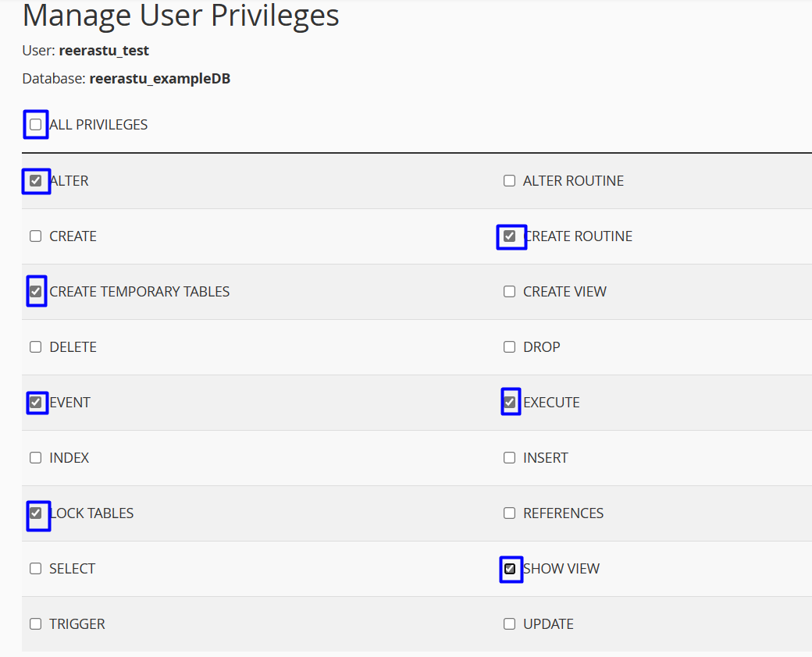812x657 pixels.
Task: Uncheck the SHOW VIEW checkbox
Action: tap(510, 569)
